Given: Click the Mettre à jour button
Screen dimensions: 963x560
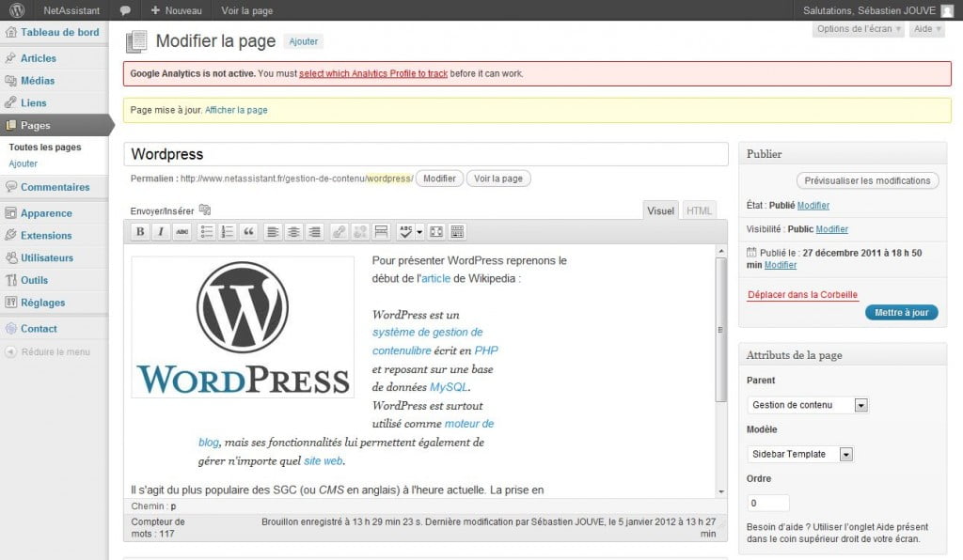Looking at the screenshot, I should click(902, 312).
